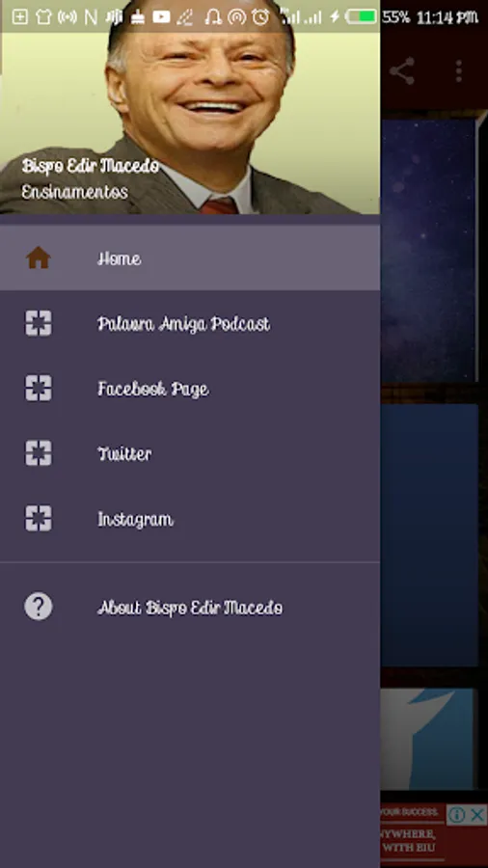Close the ad with the X button
Screen dimensions: 488x868
tap(477, 814)
